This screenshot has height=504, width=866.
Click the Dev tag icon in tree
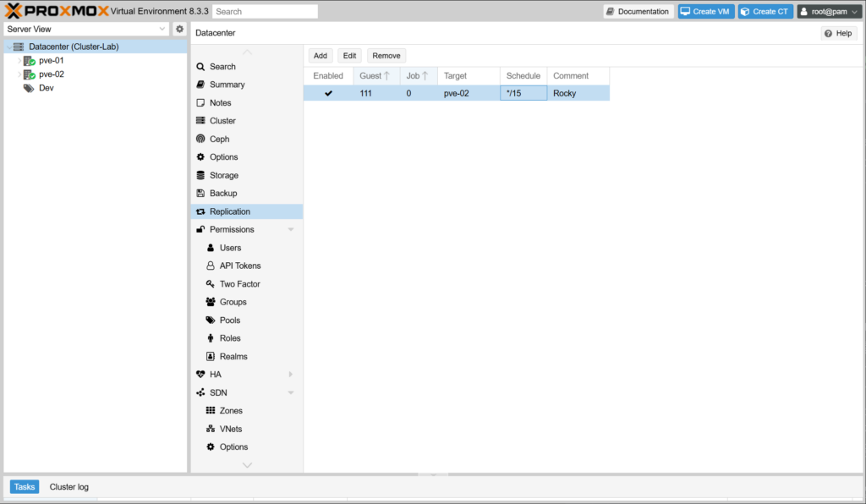(x=29, y=88)
